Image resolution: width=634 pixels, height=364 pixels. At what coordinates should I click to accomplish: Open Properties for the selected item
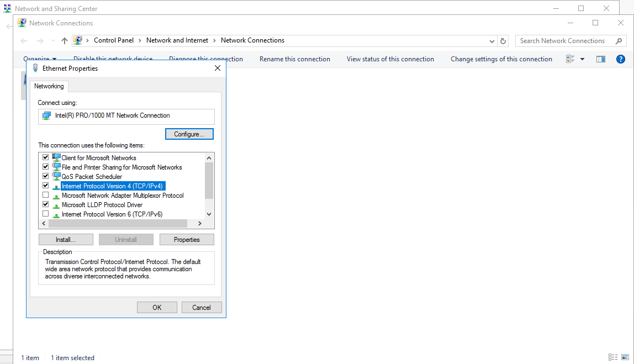click(187, 239)
